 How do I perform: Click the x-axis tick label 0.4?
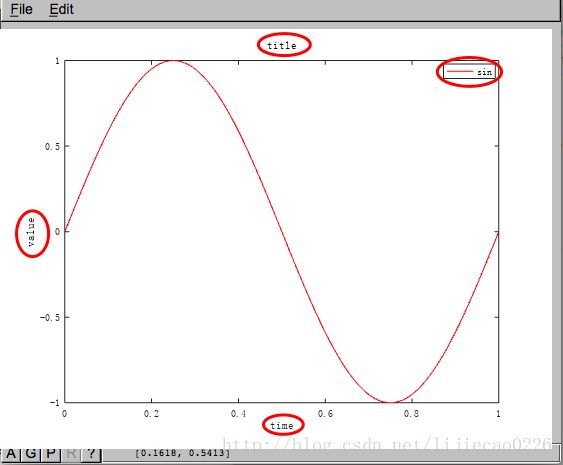coord(238,414)
